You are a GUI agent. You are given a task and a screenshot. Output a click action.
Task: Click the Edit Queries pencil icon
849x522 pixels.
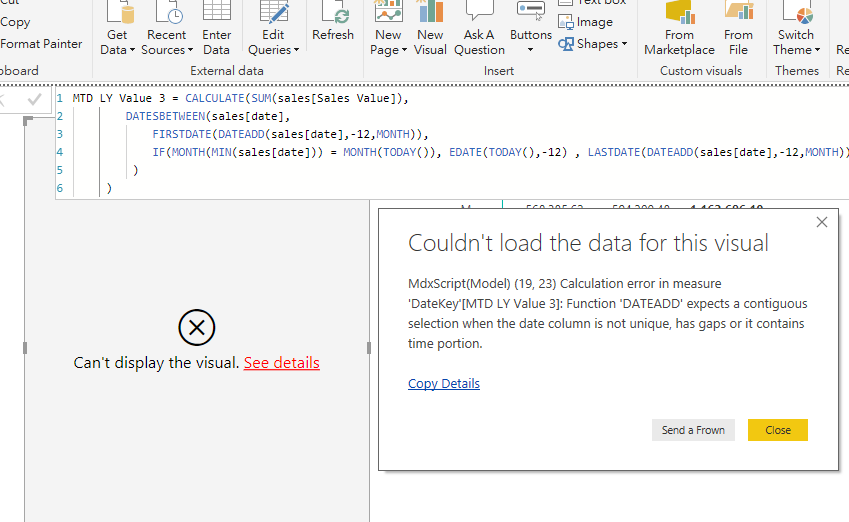[274, 11]
